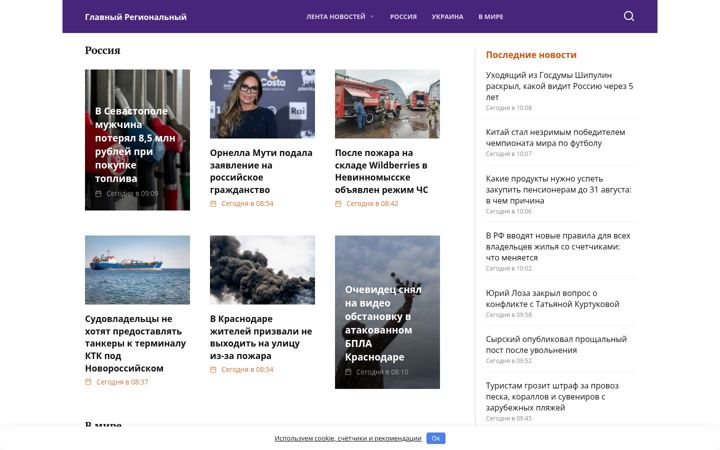Open the Последние новости sidebar heading

[x=531, y=55]
